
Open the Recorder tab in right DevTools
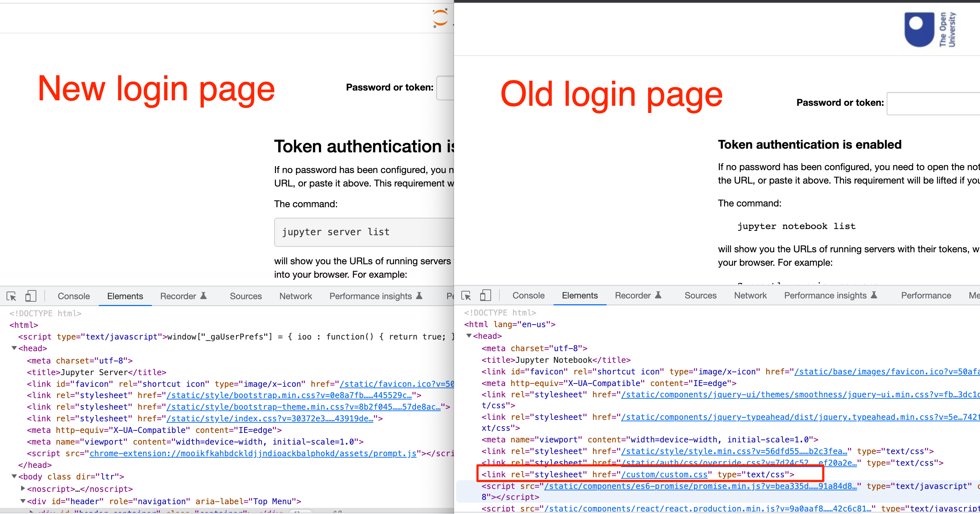638,296
